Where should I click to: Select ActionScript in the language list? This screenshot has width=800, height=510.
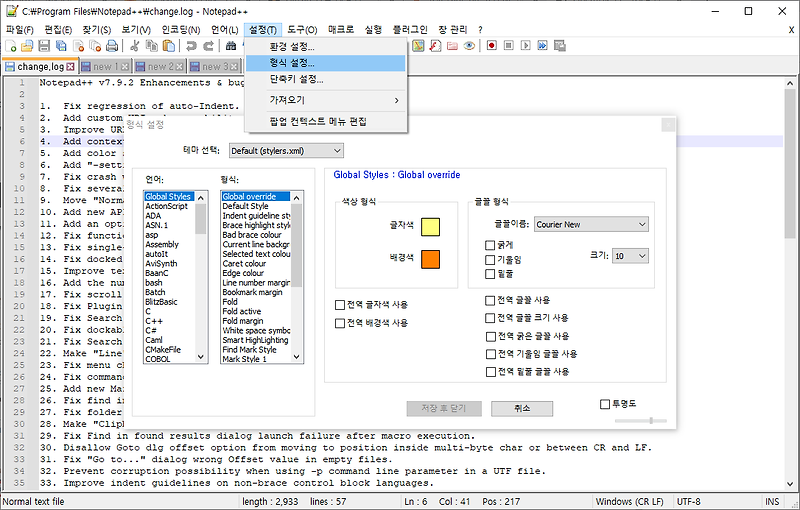tap(167, 206)
